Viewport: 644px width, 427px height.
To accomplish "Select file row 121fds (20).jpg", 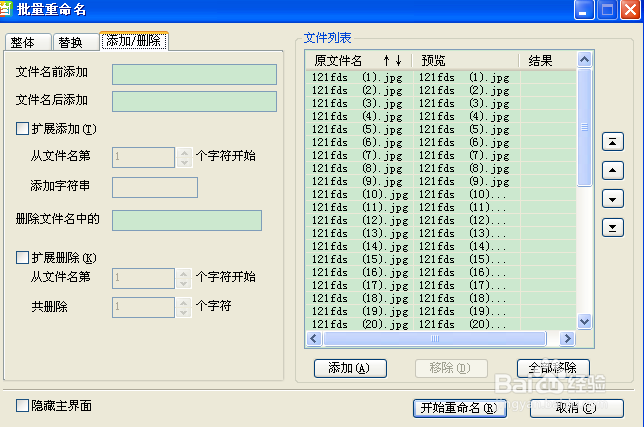I will point(441,324).
